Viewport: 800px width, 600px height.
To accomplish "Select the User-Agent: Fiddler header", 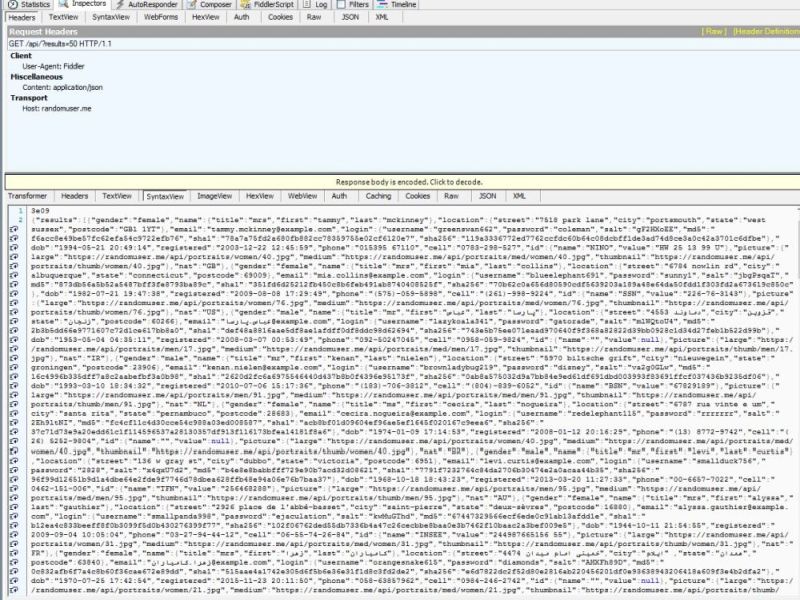I will [54, 66].
